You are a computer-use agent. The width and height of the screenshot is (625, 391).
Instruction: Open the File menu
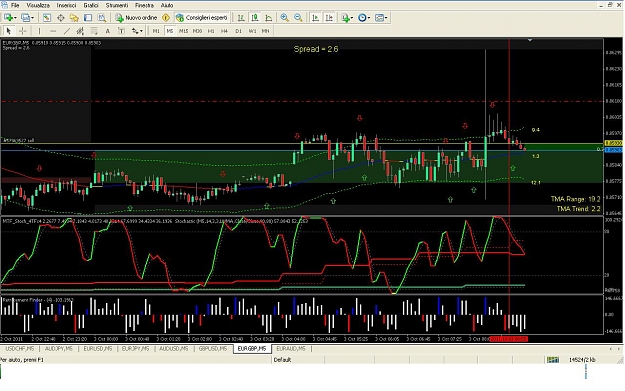coord(15,5)
